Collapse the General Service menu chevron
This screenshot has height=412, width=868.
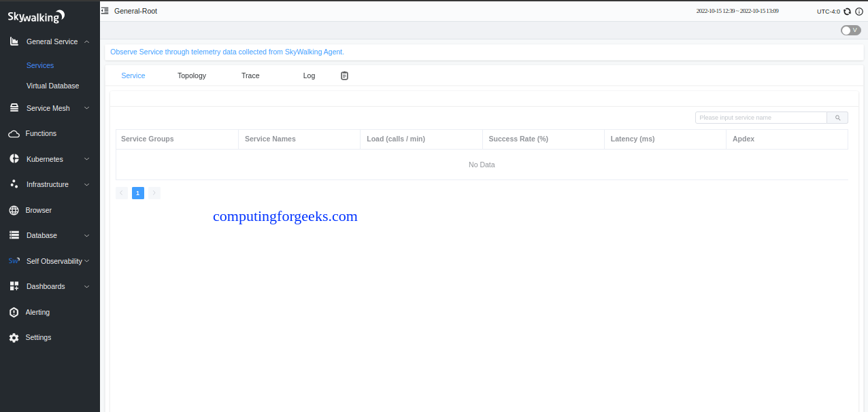click(87, 41)
